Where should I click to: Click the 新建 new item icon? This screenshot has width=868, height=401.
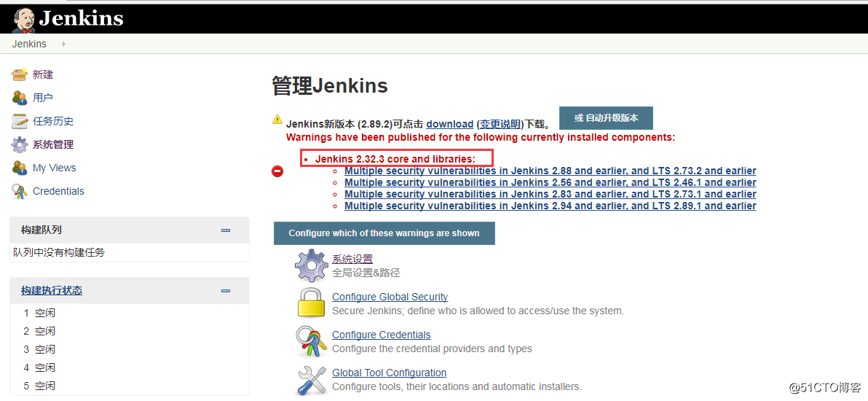[20, 74]
